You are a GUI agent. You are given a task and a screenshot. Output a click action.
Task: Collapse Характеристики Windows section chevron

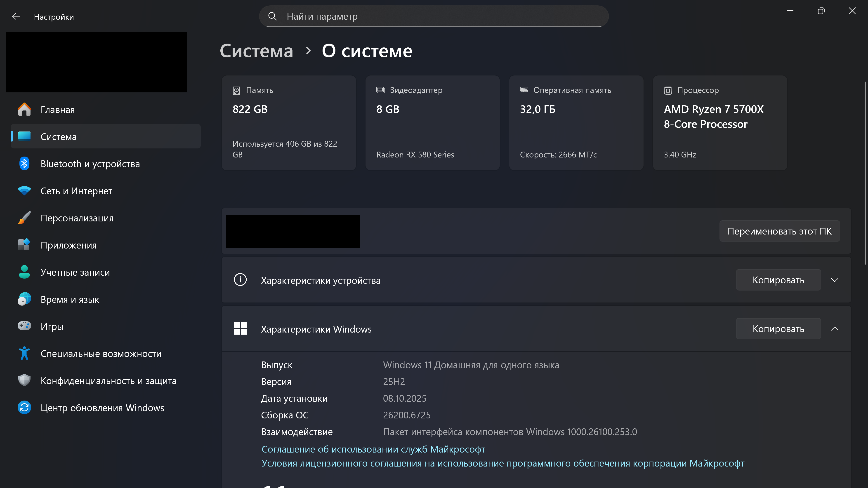pyautogui.click(x=834, y=329)
